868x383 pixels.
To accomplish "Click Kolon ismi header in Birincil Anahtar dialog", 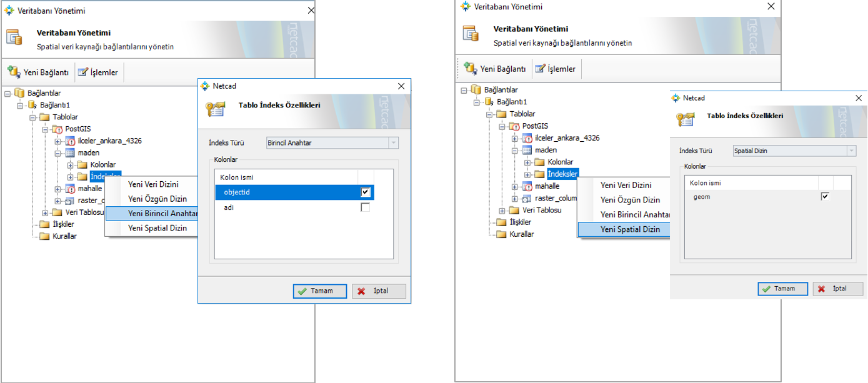I will (286, 177).
